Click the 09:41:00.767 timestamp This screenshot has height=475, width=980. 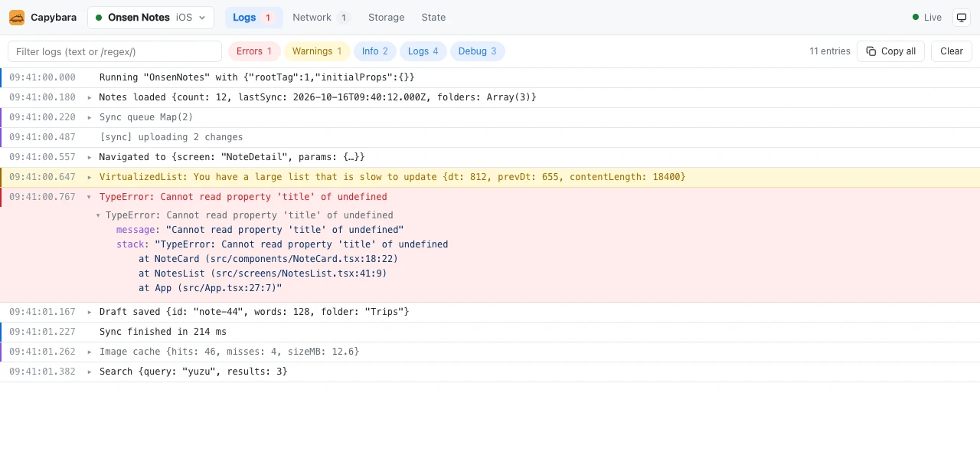(x=42, y=197)
